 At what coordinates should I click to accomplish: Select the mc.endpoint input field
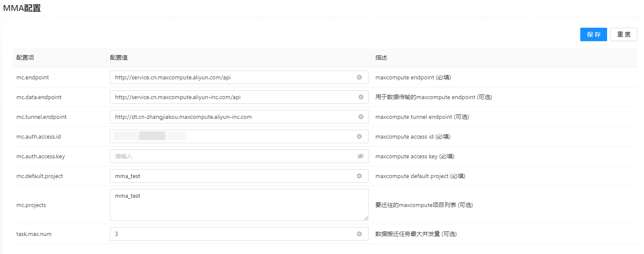tap(231, 77)
